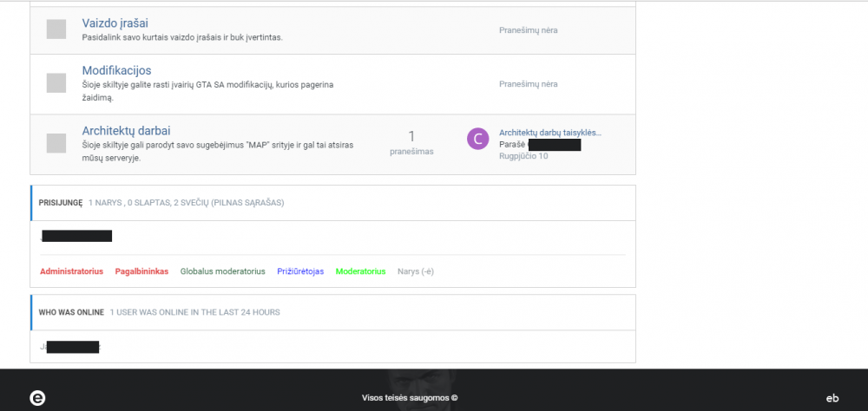Select the Administratorius group link

[71, 271]
